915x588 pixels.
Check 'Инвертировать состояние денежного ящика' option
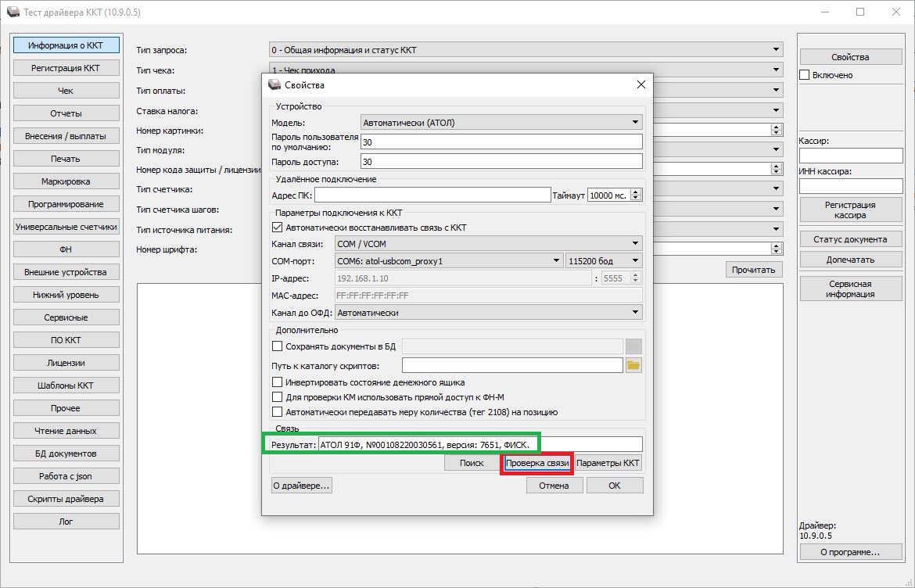click(277, 382)
